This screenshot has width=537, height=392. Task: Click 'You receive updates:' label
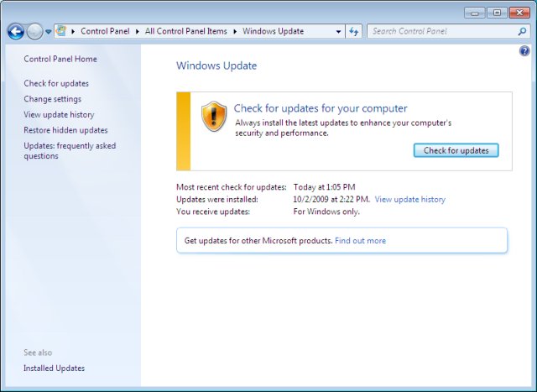[213, 212]
